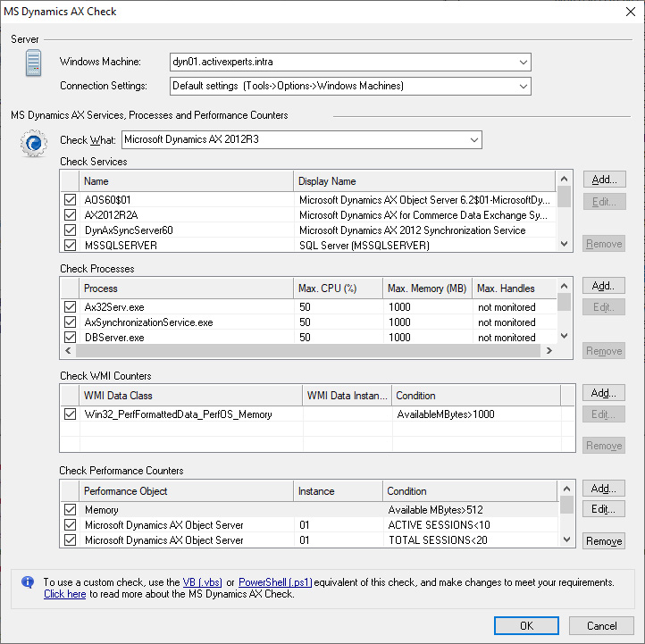This screenshot has width=645, height=644.
Task: Open the Connection Settings dropdown
Action: tap(523, 87)
